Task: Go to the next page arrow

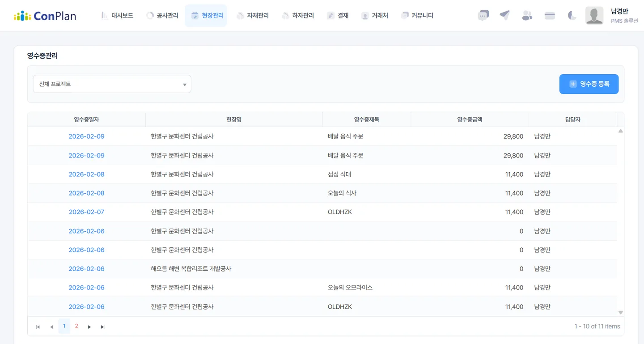Action: (89, 327)
